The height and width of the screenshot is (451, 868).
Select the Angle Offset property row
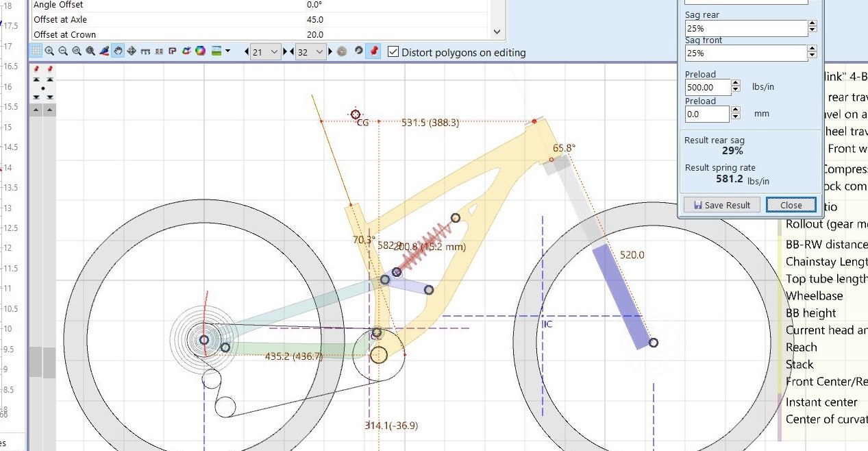(258, 5)
